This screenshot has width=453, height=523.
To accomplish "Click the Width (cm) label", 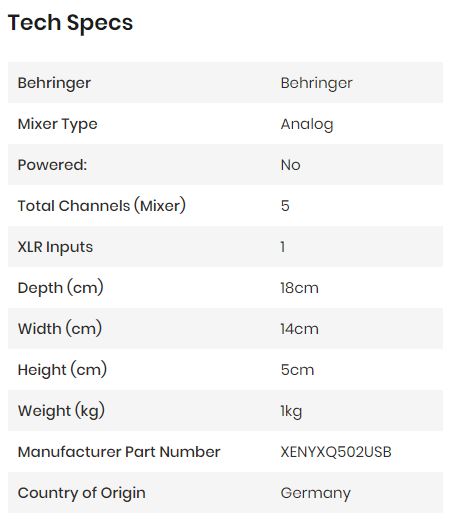I will [x=60, y=329].
